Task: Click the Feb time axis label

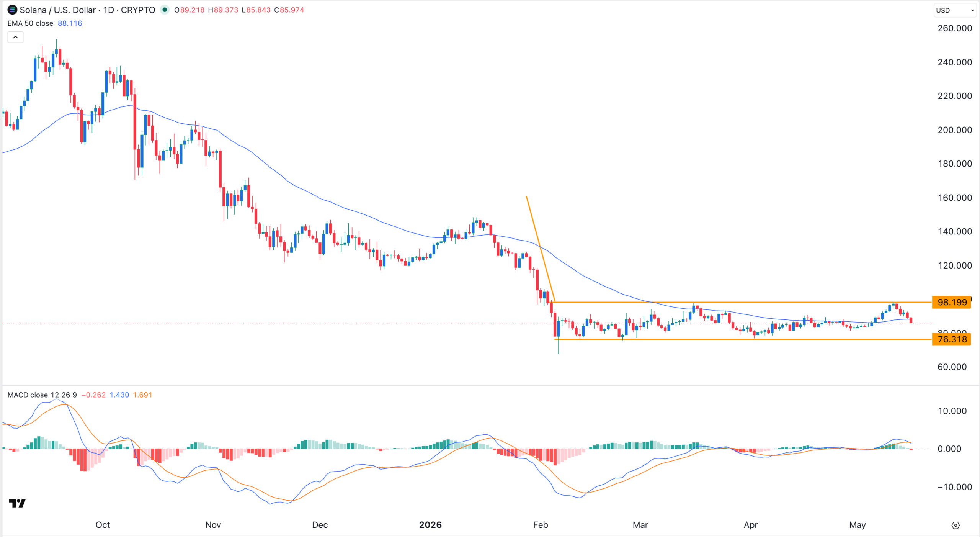Action: (x=541, y=525)
